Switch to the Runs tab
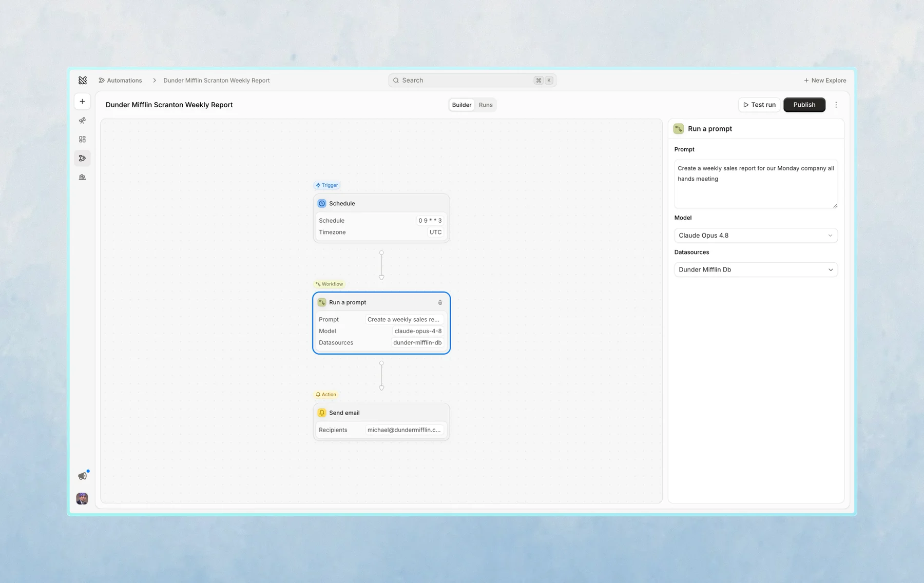The width and height of the screenshot is (924, 583). point(486,105)
